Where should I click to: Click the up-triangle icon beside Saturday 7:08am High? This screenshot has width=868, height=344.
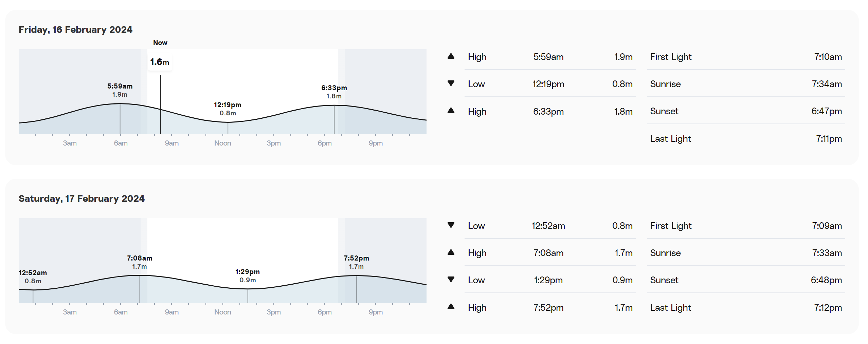click(451, 252)
